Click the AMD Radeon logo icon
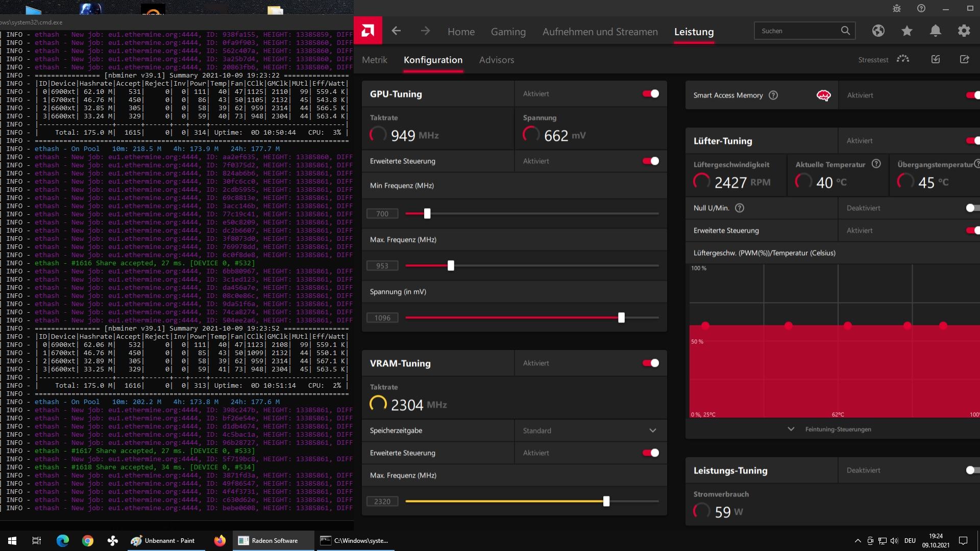Screen dimensions: 980x551 pyautogui.click(x=368, y=31)
